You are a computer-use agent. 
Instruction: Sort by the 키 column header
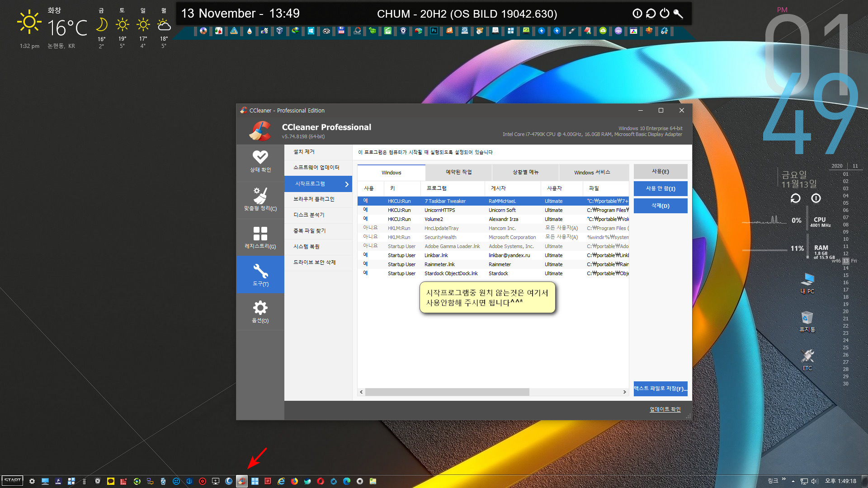402,188
